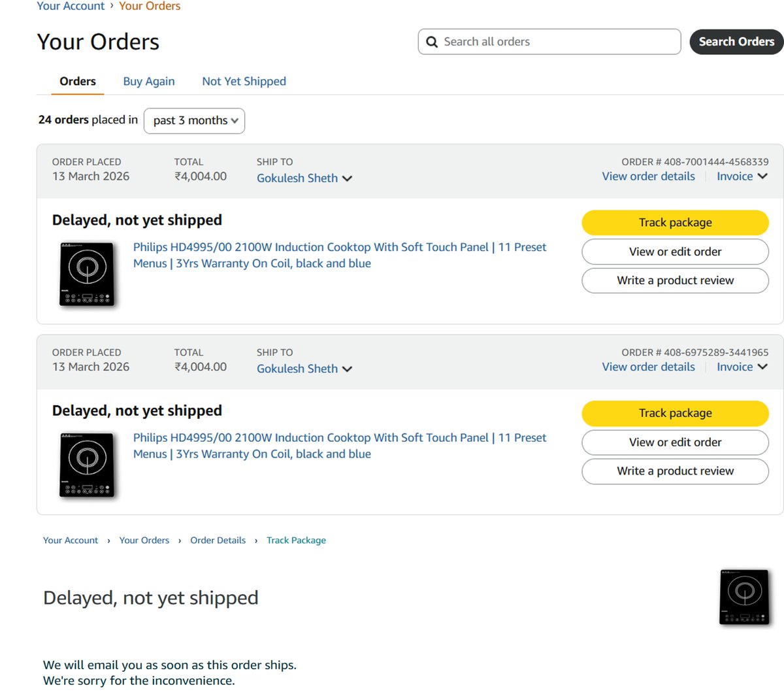Write a product review in order 408-6975289-3441965
The height and width of the screenshot is (700, 784).
pos(676,471)
